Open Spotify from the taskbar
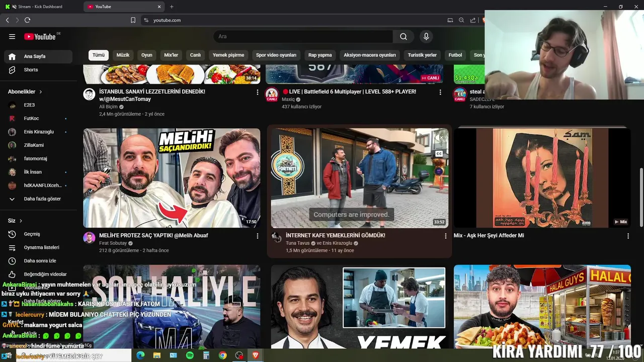 click(190, 355)
